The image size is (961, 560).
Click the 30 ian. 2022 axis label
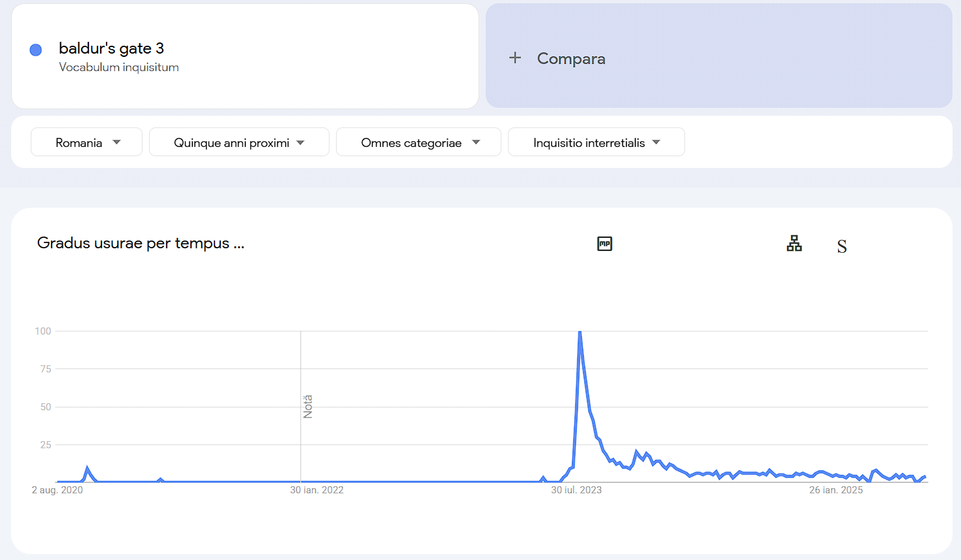click(x=316, y=490)
